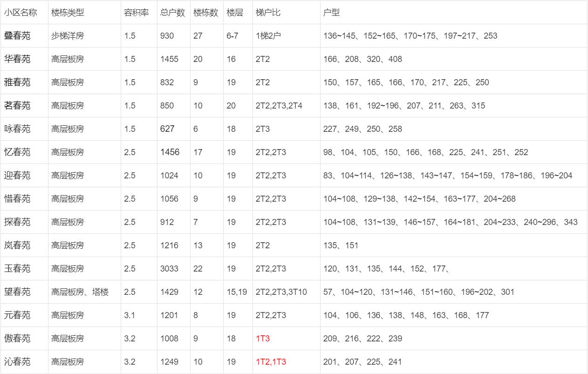
Task: Click the 1梯2户 cell
Action: (x=268, y=36)
